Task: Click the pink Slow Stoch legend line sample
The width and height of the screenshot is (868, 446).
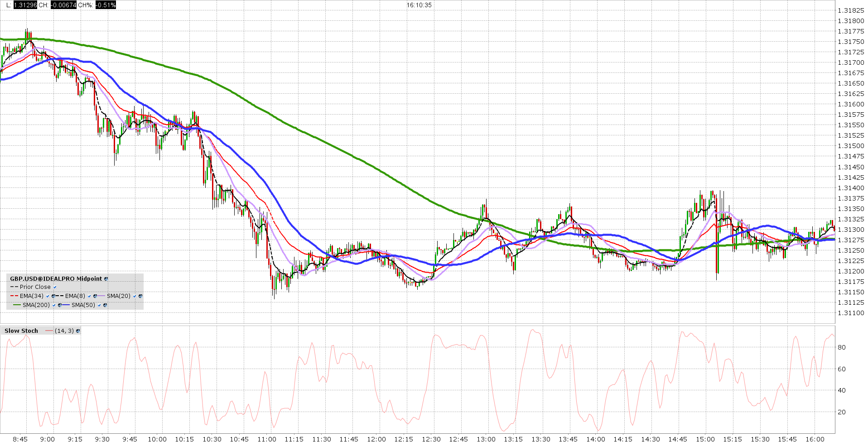Action: click(49, 331)
